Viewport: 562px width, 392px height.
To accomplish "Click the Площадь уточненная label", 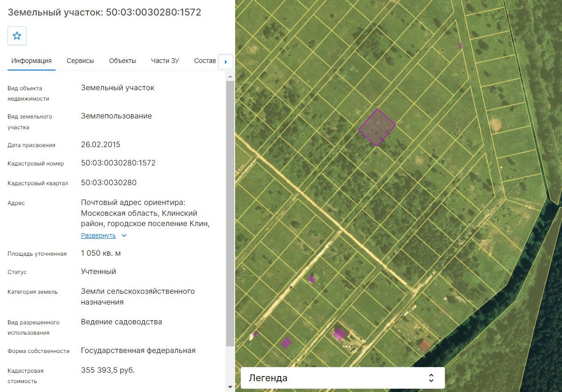I will click(37, 254).
